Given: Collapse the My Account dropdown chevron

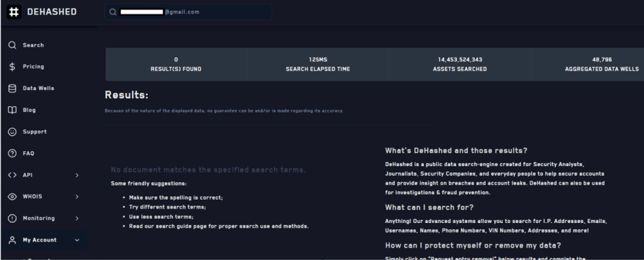Looking at the screenshot, I should [77, 240].
